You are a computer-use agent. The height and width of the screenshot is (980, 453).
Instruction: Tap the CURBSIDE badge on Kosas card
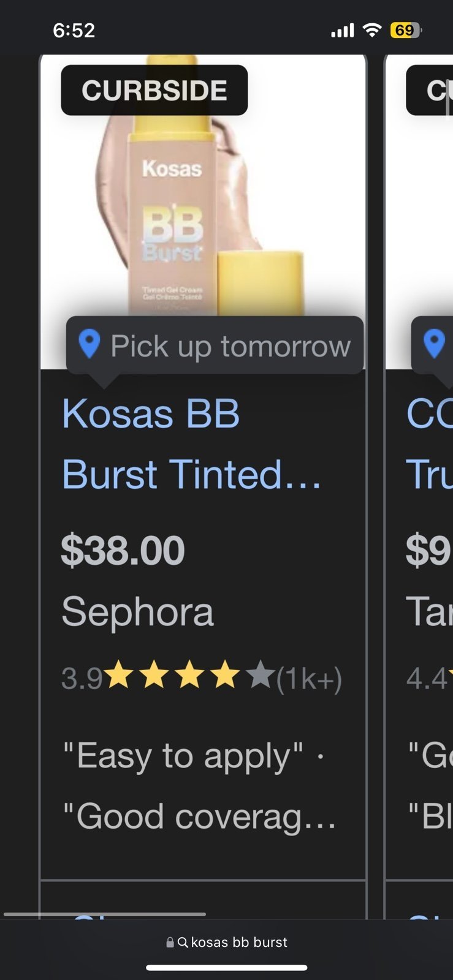[x=154, y=90]
